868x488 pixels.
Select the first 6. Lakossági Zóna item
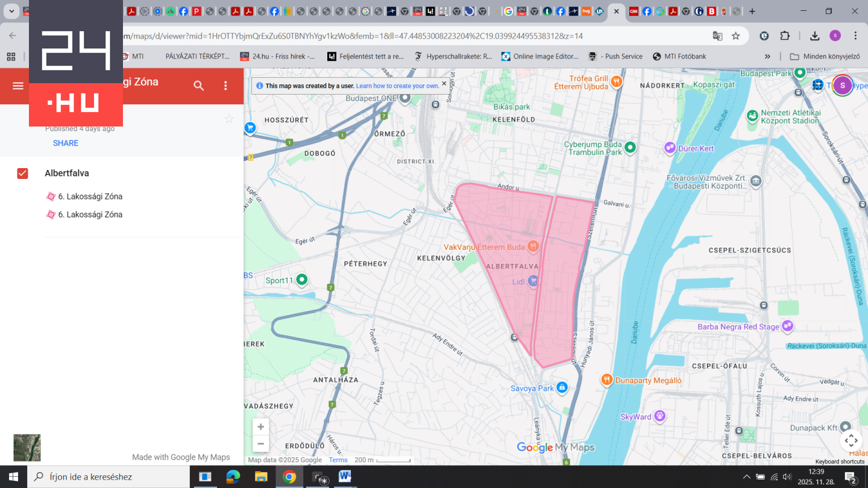(x=90, y=196)
